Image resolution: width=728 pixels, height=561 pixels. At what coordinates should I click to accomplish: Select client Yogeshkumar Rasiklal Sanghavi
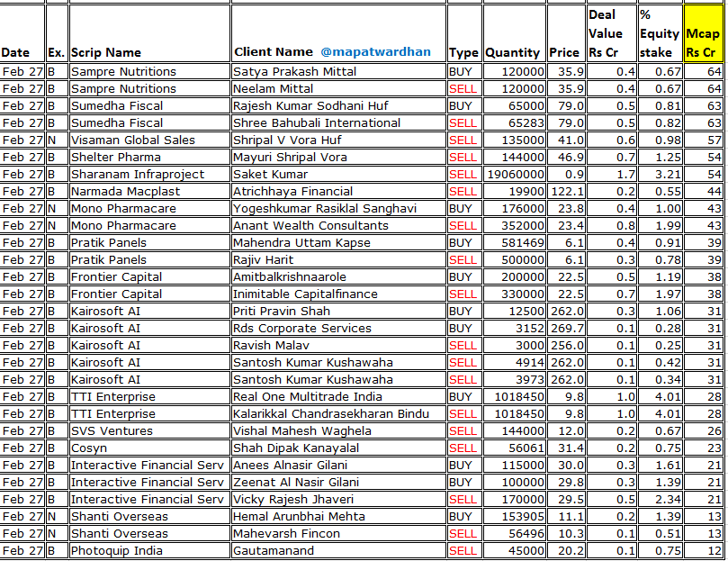tap(325, 209)
